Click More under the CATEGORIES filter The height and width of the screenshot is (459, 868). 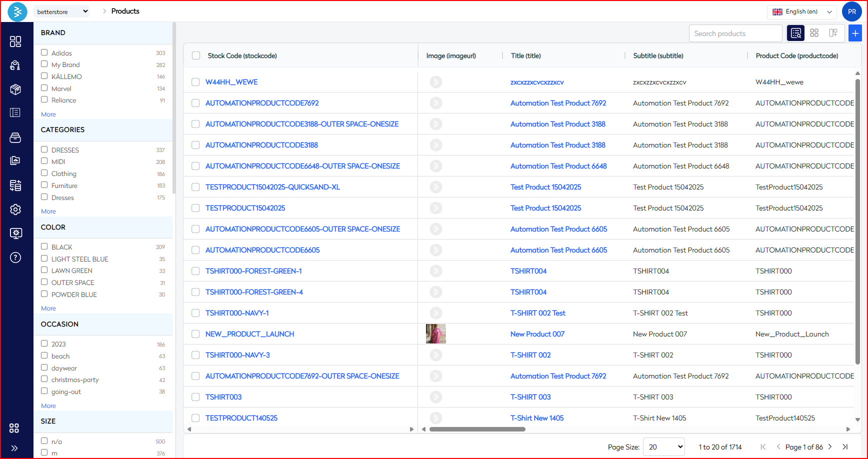pyautogui.click(x=48, y=211)
